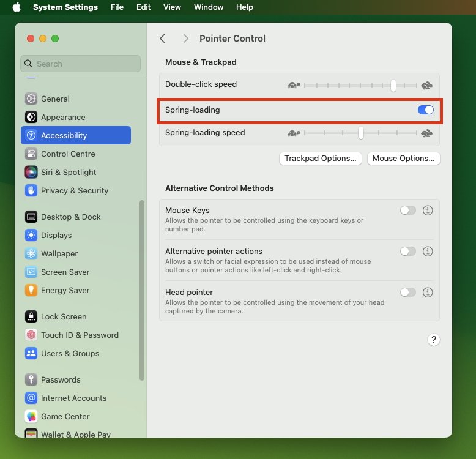Go back with the left chevron
The width and height of the screenshot is (476, 459).
coord(162,39)
